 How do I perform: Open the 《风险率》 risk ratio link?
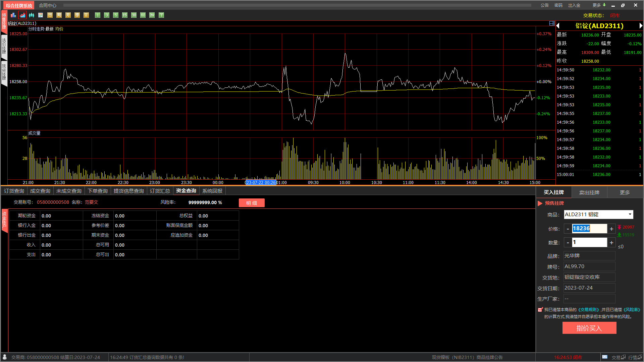click(632, 310)
